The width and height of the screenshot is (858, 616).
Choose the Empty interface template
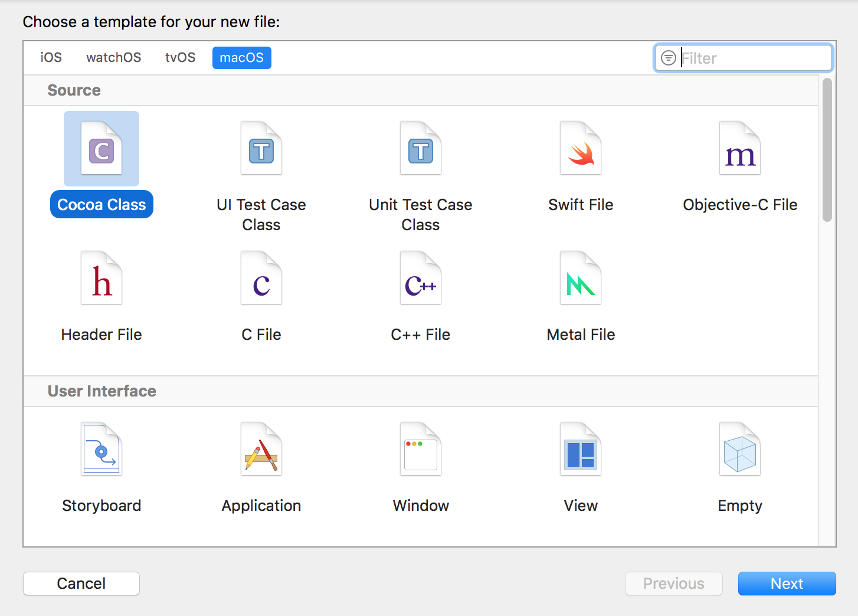[740, 450]
